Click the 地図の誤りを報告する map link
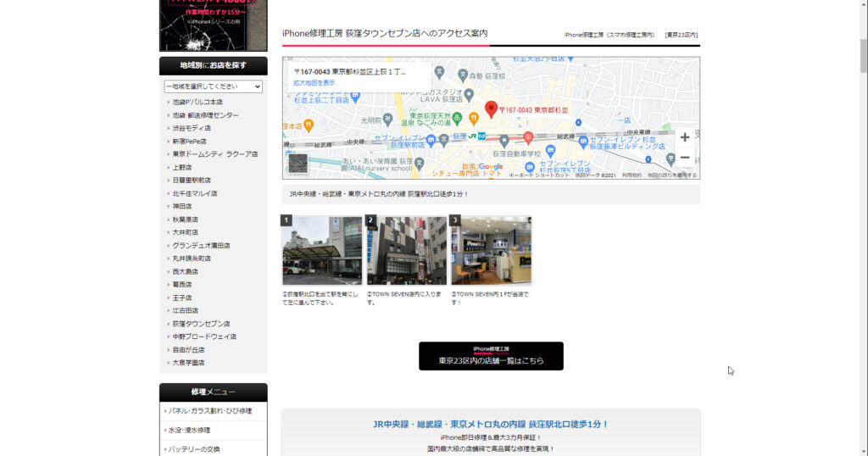The width and height of the screenshot is (868, 456). (x=672, y=175)
